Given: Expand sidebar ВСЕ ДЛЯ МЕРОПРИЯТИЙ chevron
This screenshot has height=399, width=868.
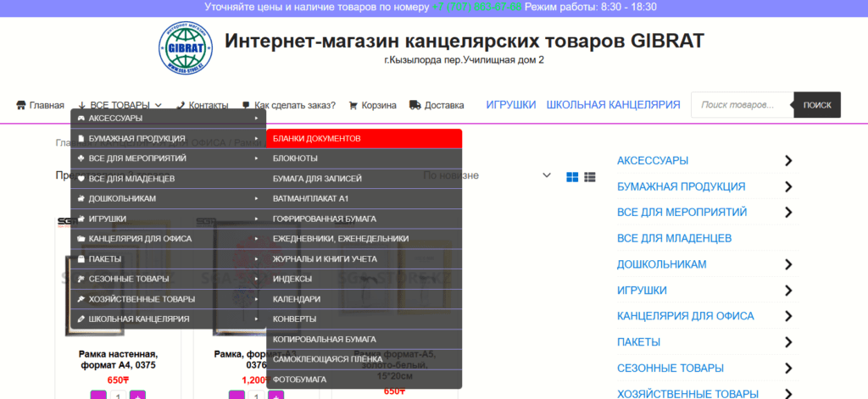Looking at the screenshot, I should [789, 213].
